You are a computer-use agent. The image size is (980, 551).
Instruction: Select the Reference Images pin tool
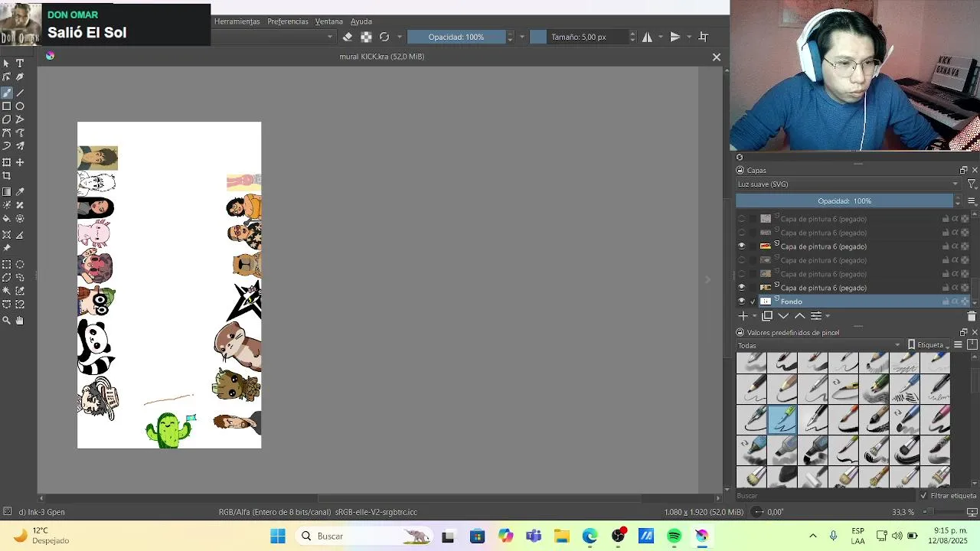coord(7,248)
